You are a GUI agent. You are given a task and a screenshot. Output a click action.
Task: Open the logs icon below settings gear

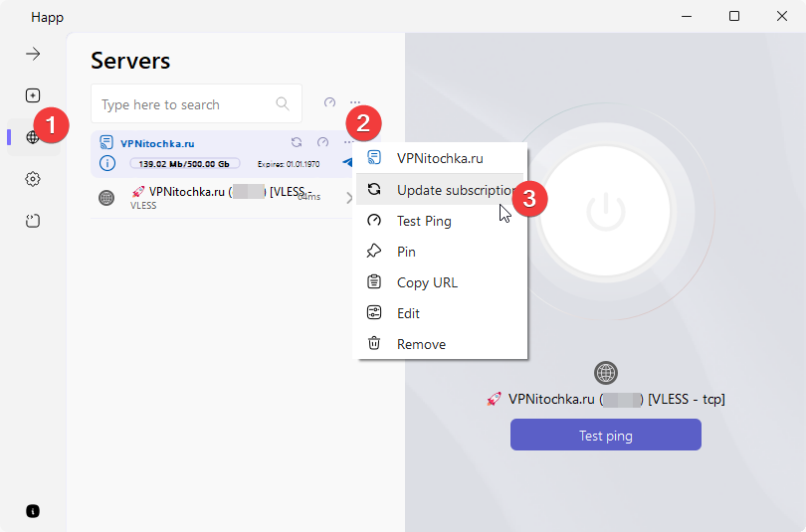pos(33,221)
